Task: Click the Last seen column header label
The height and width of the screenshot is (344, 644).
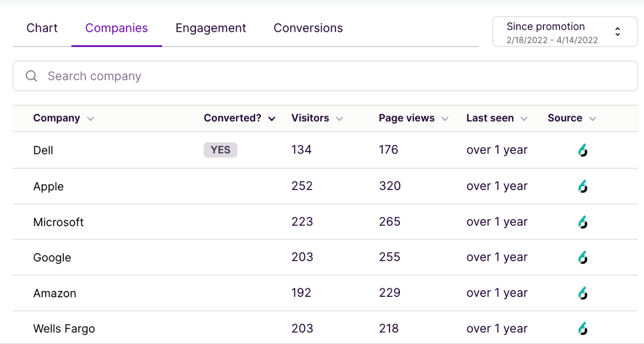Action: click(490, 118)
